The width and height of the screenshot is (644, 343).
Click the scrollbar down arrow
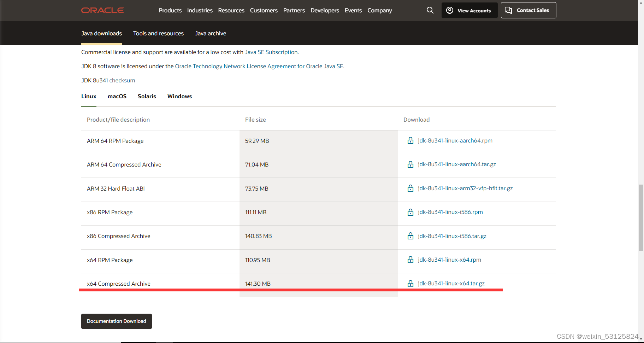point(641,339)
